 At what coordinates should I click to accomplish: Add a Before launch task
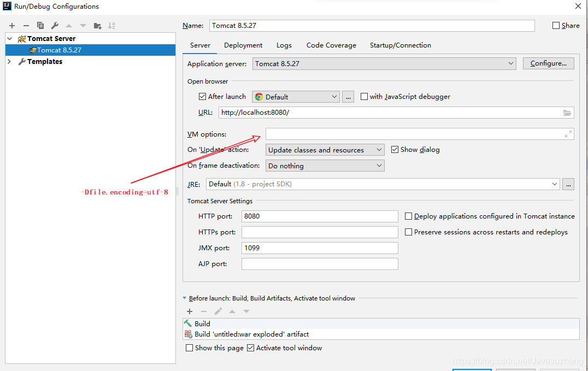click(x=190, y=311)
